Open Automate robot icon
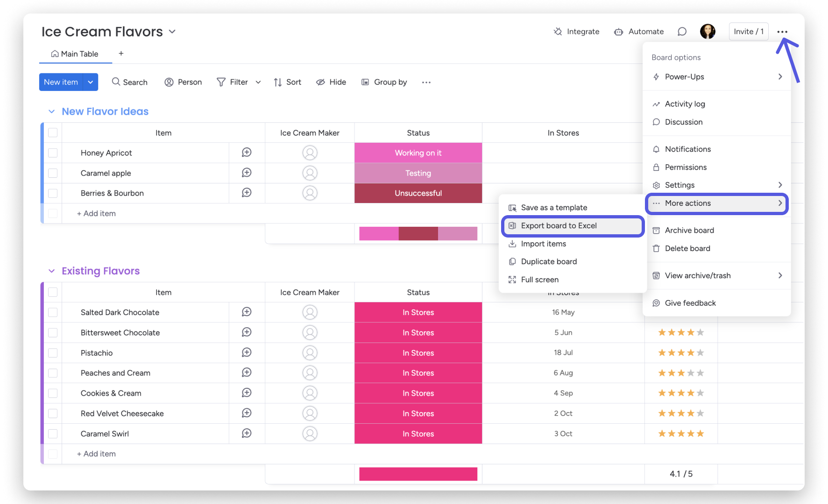This screenshot has height=504, width=828. 619,32
